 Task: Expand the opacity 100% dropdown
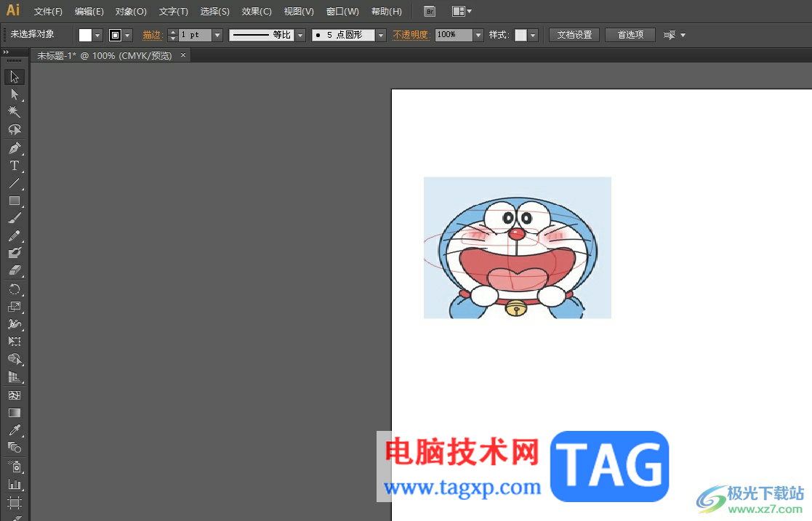[478, 35]
